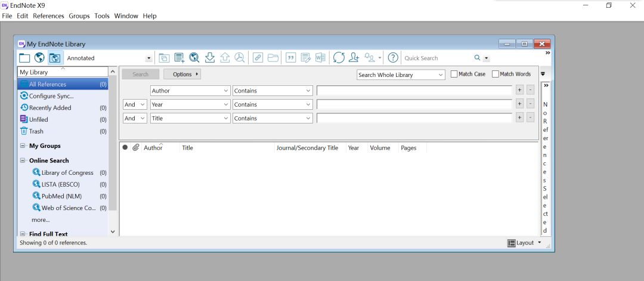Click Find Full Text PDF icon
This screenshot has width=644, height=281.
(240, 58)
